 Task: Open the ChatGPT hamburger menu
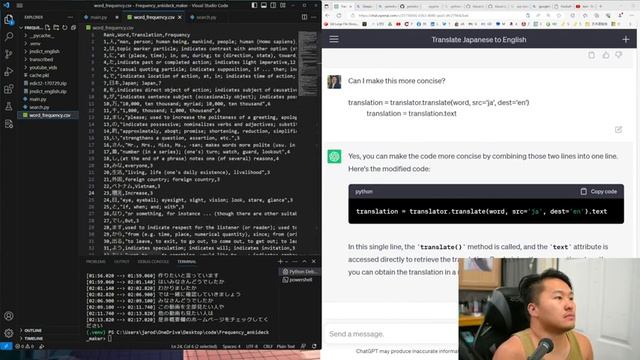click(334, 39)
